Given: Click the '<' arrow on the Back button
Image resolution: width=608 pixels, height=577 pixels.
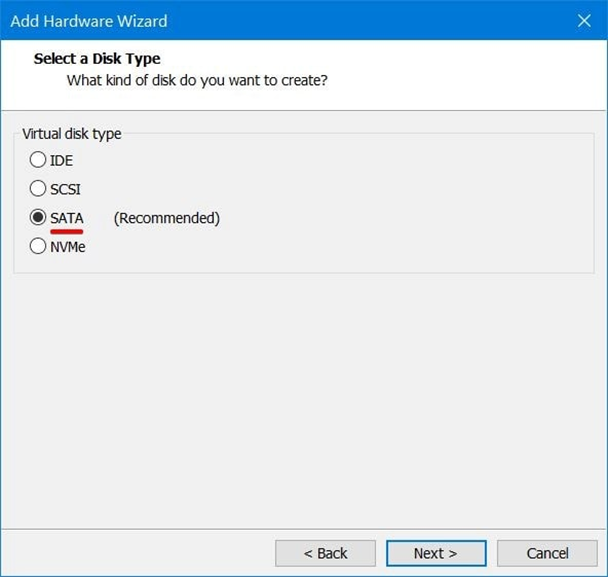Looking at the screenshot, I should click(308, 554).
